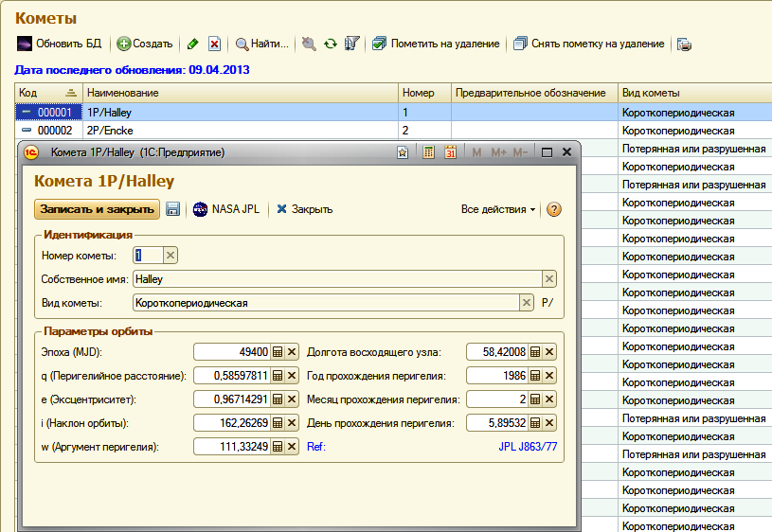Open the Найти... search tool
772x532 pixels.
[262, 44]
